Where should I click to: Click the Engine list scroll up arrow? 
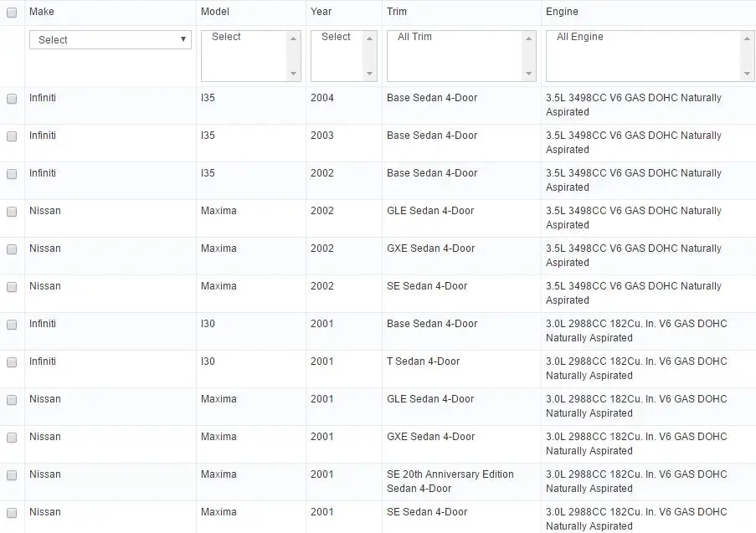click(x=747, y=38)
